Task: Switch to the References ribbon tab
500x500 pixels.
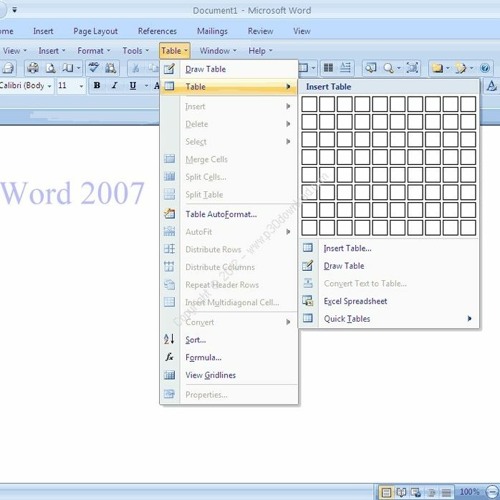Action: click(157, 31)
